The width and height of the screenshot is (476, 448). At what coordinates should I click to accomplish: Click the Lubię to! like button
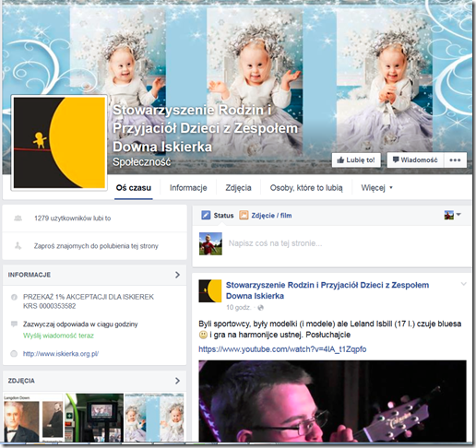[x=356, y=160]
